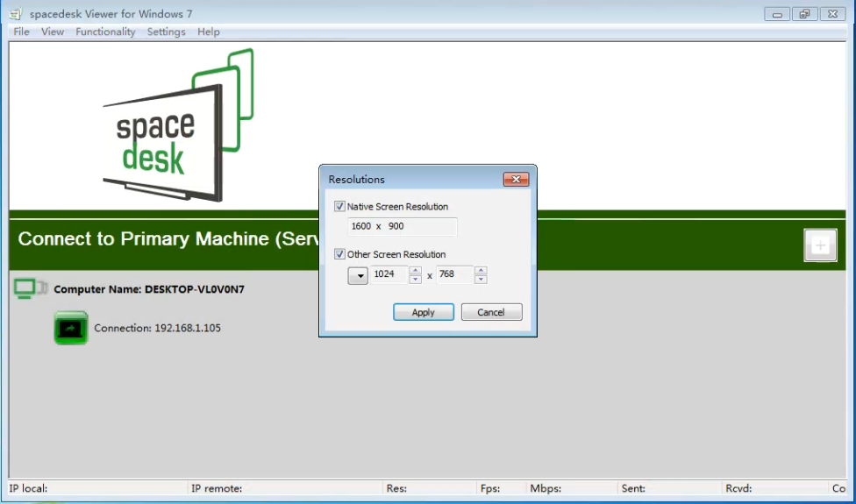The image size is (856, 504).
Task: Toggle the Other Screen Resolution checkbox
Action: pos(340,254)
